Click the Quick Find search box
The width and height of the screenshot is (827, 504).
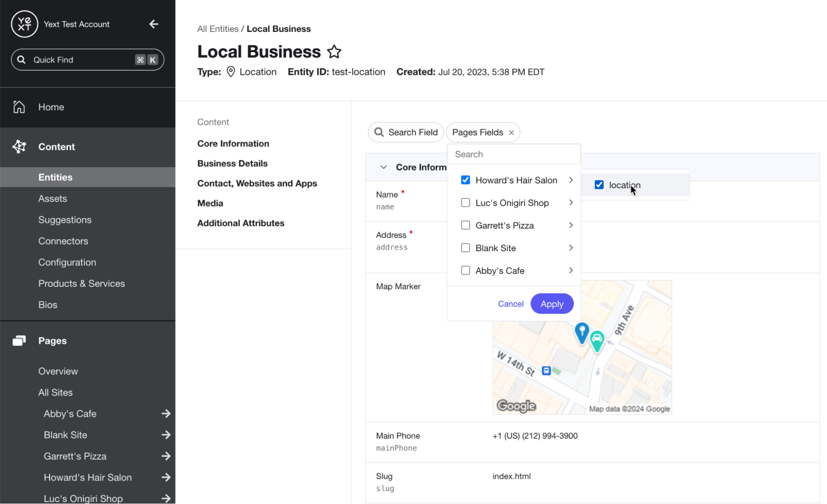click(x=88, y=60)
